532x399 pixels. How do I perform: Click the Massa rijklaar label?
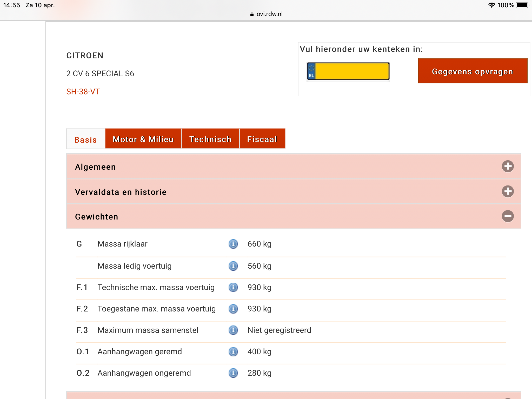point(122,244)
